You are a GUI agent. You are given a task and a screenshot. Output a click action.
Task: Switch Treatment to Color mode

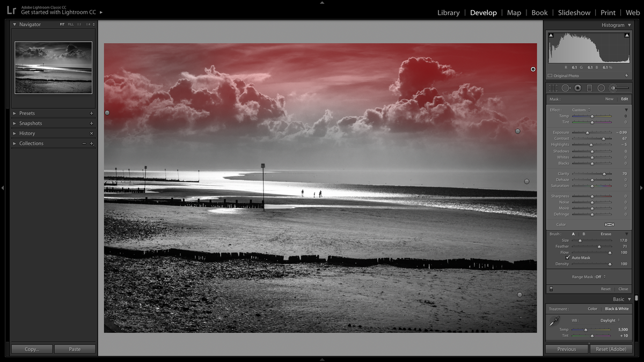click(x=592, y=308)
